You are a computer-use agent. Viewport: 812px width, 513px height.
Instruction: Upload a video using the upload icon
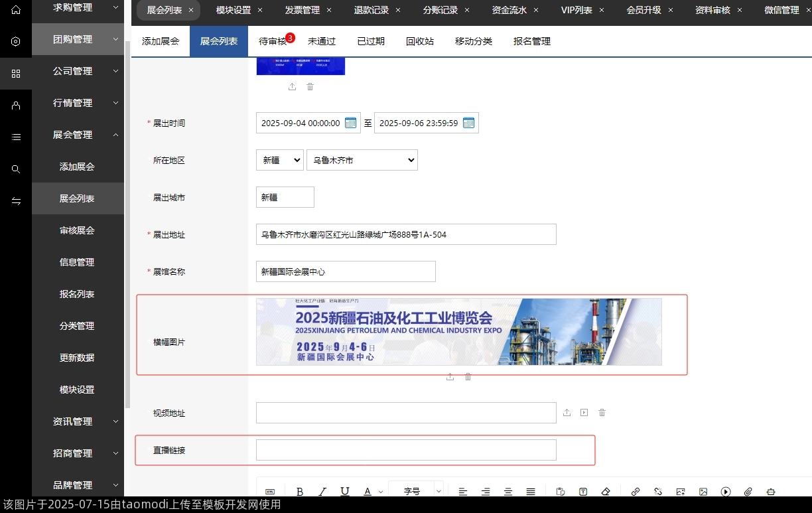[x=567, y=413]
